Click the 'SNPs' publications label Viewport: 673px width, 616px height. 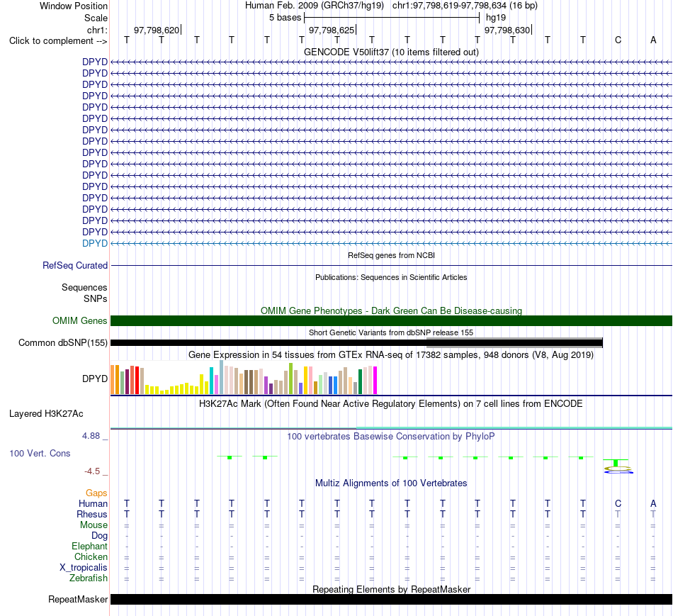click(96, 298)
